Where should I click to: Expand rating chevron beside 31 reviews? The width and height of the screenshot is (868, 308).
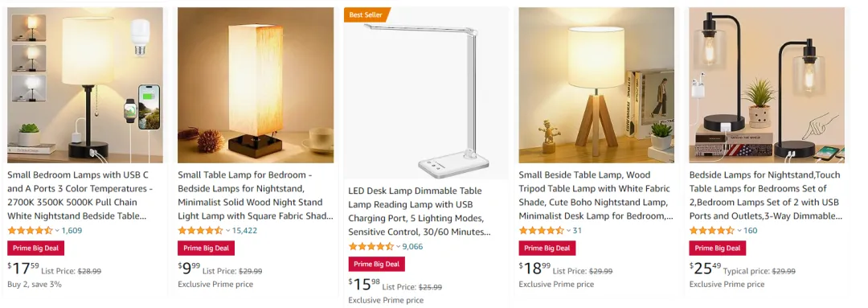coord(568,231)
